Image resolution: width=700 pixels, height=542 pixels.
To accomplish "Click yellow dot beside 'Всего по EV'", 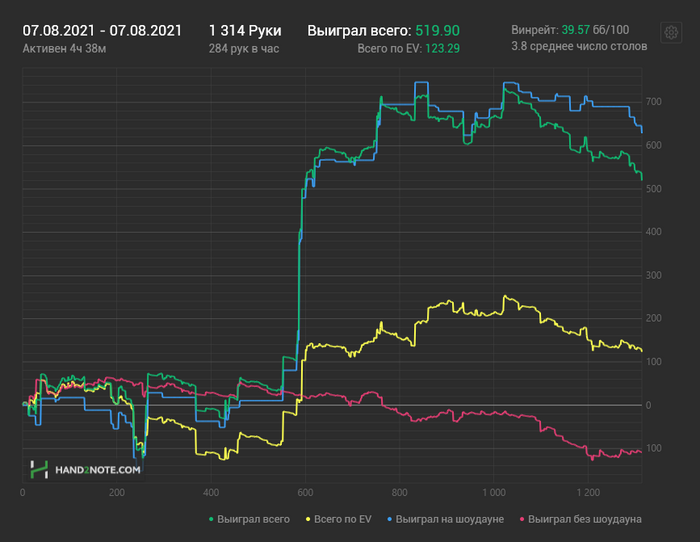I will (x=306, y=519).
